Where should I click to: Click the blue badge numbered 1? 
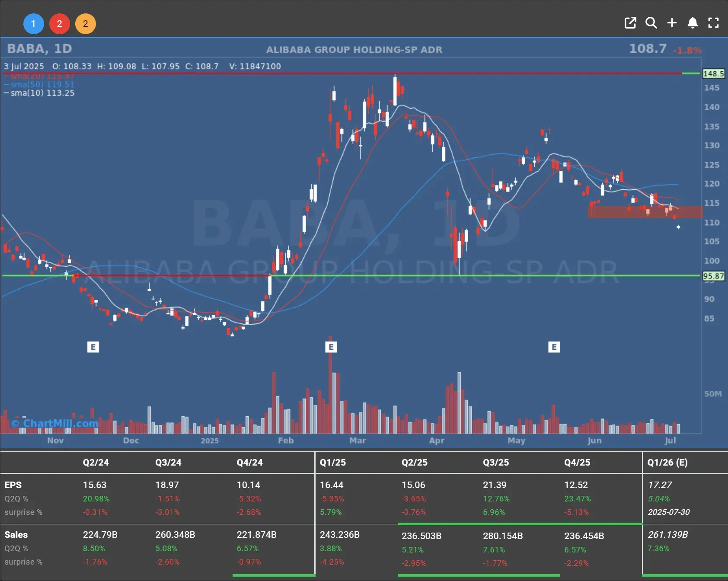click(x=33, y=24)
